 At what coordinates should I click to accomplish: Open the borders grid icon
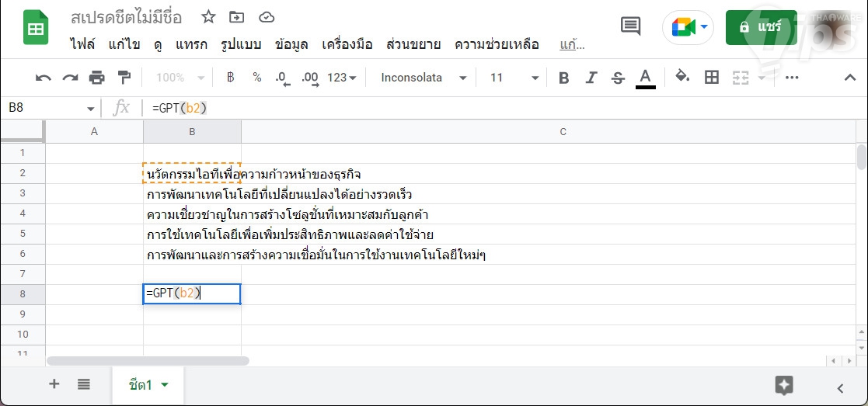coord(711,78)
